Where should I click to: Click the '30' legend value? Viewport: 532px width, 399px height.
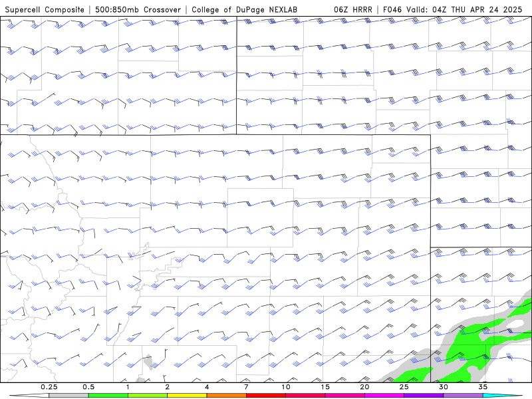coord(443,387)
